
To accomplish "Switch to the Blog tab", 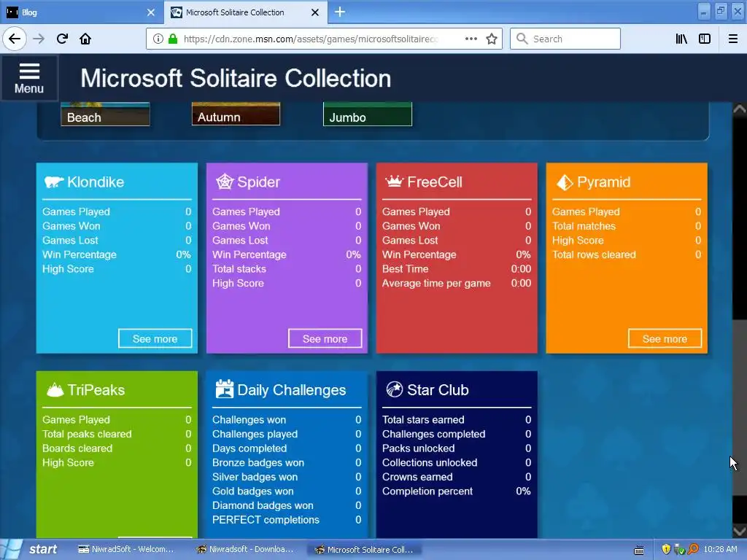I will pos(81,12).
